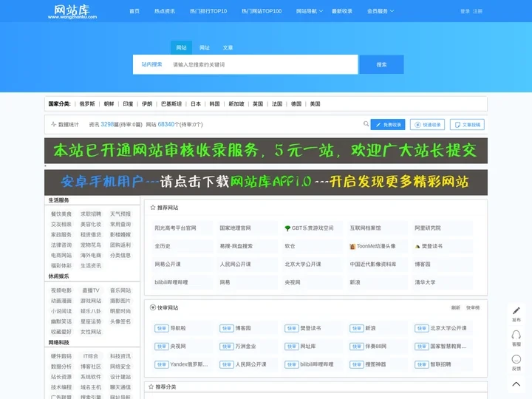The image size is (532, 399).
Task: Click the 登录 link at top right
Action: click(465, 11)
